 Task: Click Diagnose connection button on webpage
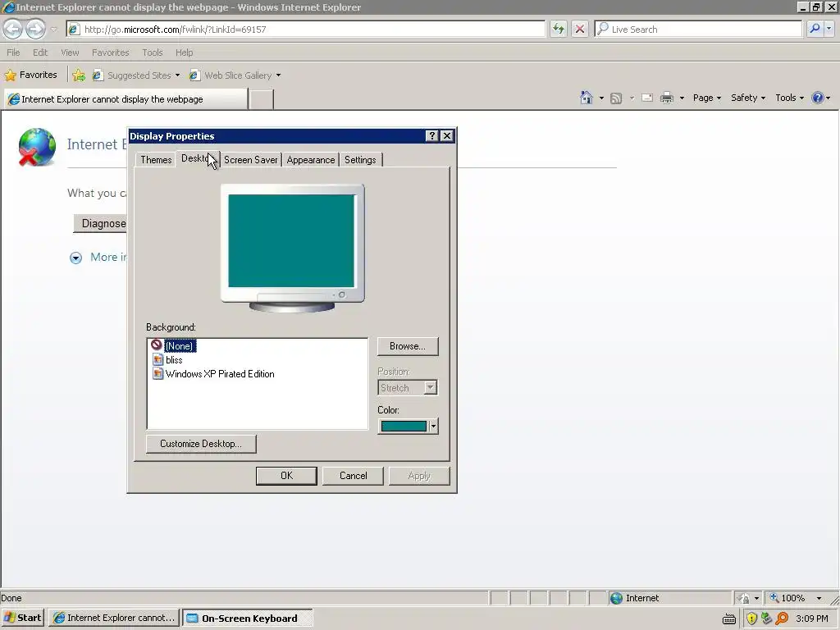pyautogui.click(x=100, y=223)
